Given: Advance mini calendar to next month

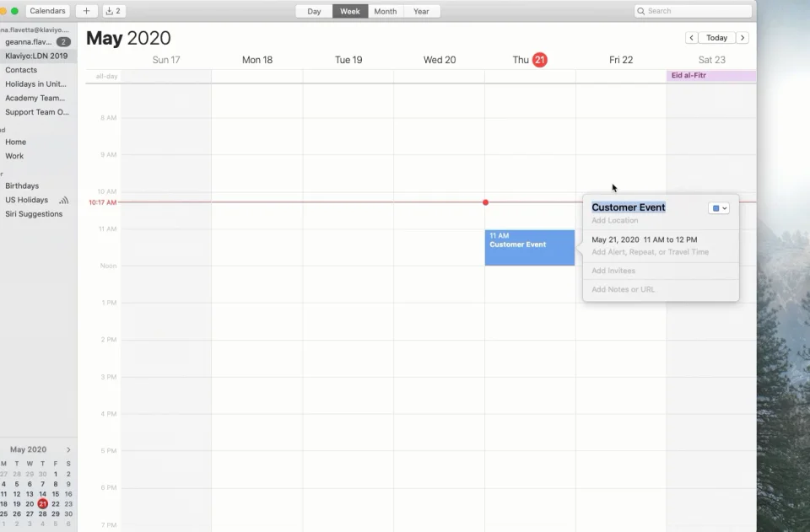Looking at the screenshot, I should (x=68, y=450).
